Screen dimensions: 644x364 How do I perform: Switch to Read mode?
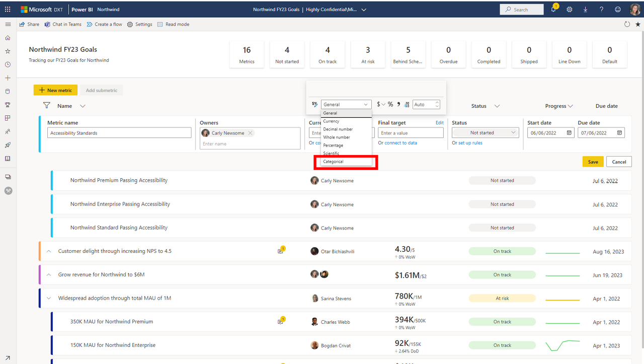pos(173,24)
